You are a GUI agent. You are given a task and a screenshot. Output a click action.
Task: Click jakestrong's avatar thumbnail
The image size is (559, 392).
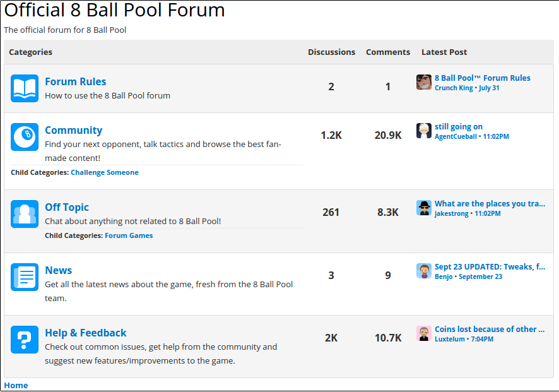pyautogui.click(x=424, y=208)
